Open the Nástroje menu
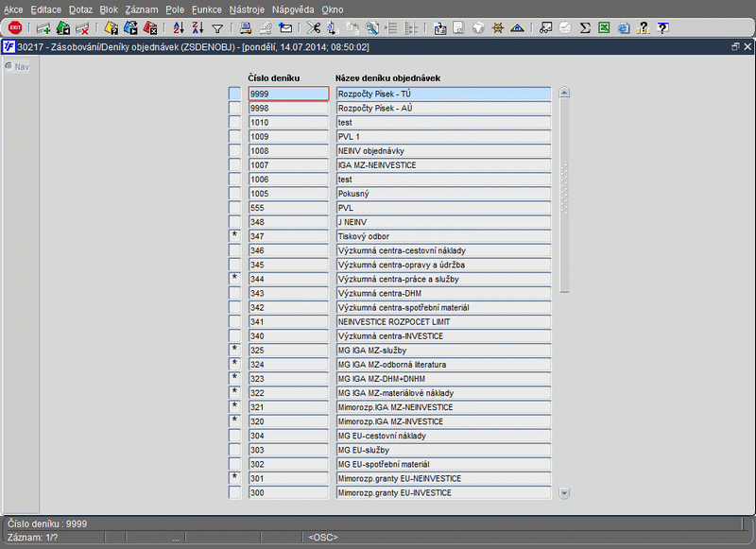This screenshot has height=549, width=756. [247, 9]
